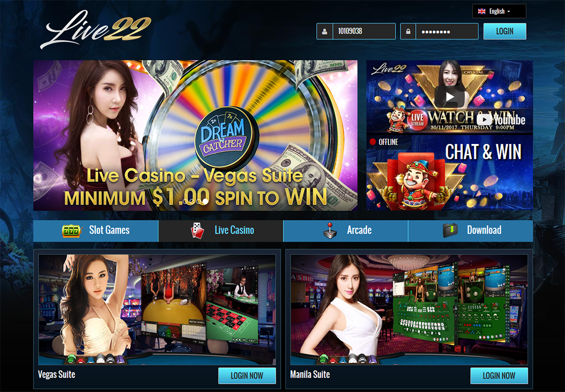This screenshot has height=392, width=565.
Task: Click the user icon beside username field
Action: [x=325, y=31]
